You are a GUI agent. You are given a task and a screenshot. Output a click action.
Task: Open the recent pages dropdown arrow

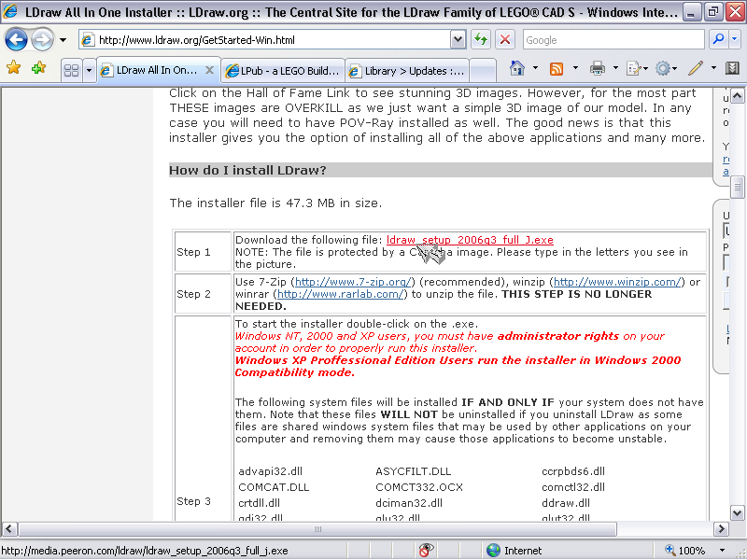click(x=63, y=40)
